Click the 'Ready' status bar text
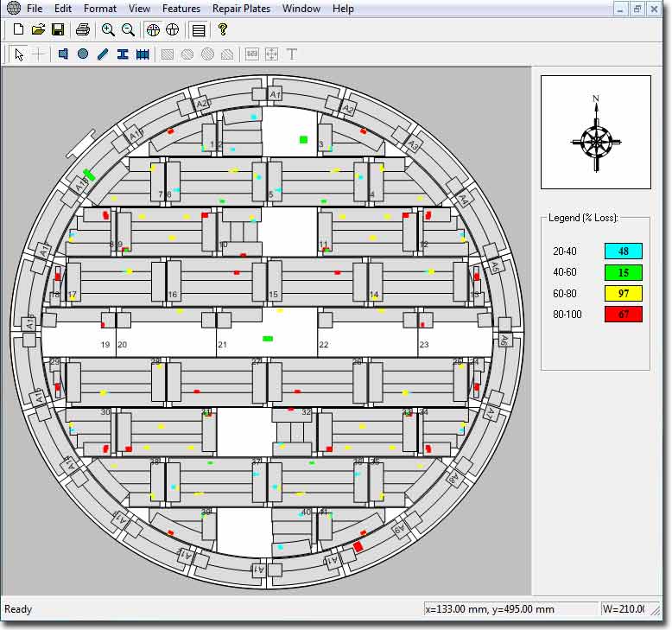Image resolution: width=672 pixels, height=630 pixels. click(x=18, y=609)
